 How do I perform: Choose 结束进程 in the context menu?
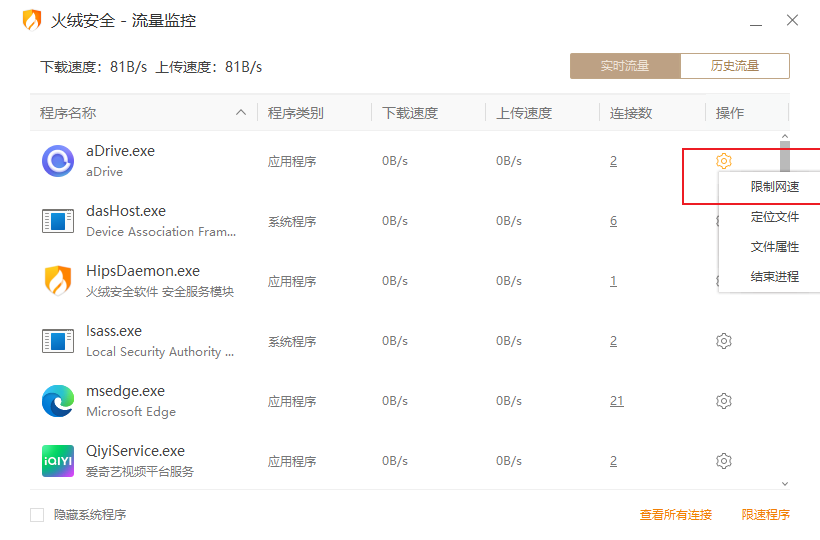774,277
